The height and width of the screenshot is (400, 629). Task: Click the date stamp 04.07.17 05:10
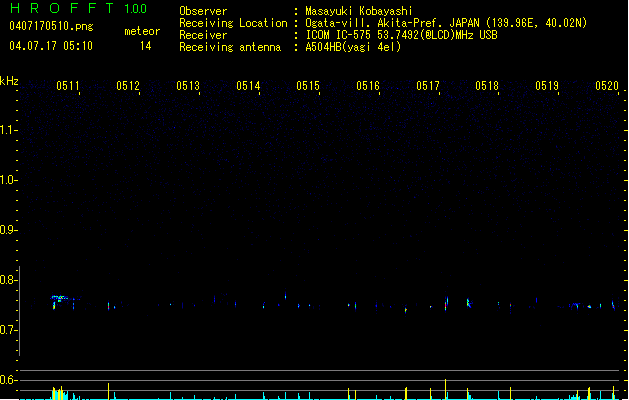click(51, 46)
